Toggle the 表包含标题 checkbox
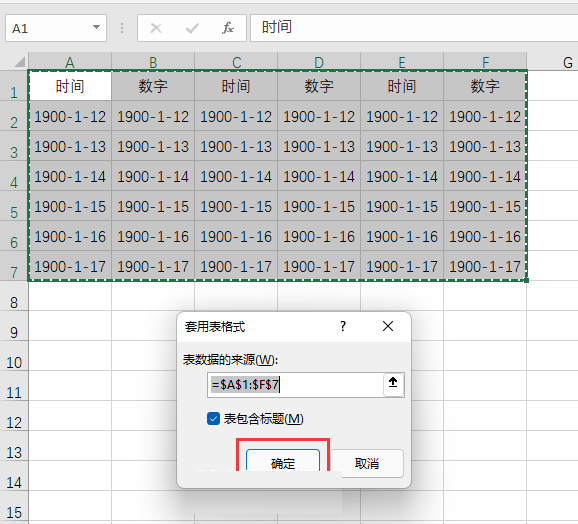Screen dimensions: 578x524 (x=213, y=419)
